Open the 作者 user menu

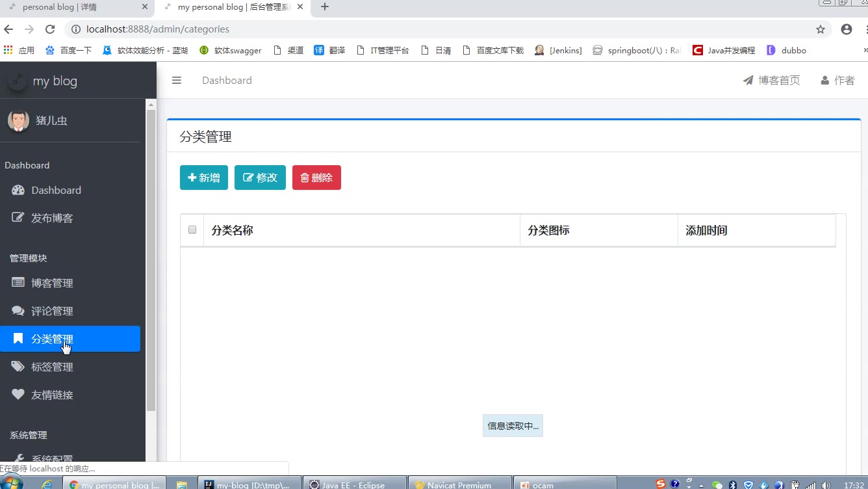click(837, 81)
